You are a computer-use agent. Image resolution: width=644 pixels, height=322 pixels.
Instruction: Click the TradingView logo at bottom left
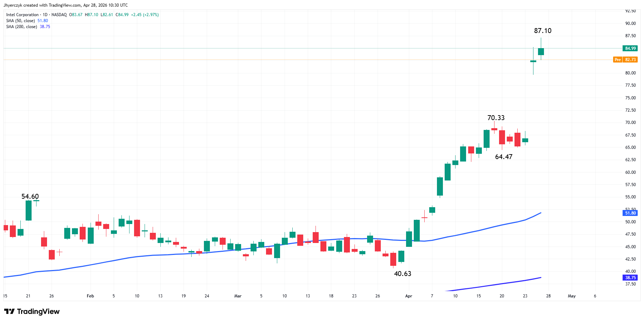point(32,311)
